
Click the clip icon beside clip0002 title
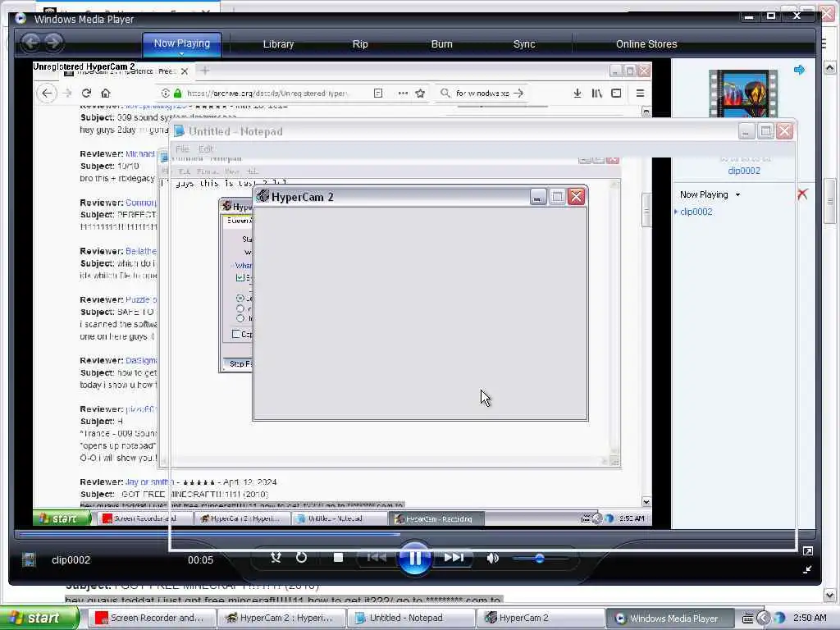pos(29,559)
